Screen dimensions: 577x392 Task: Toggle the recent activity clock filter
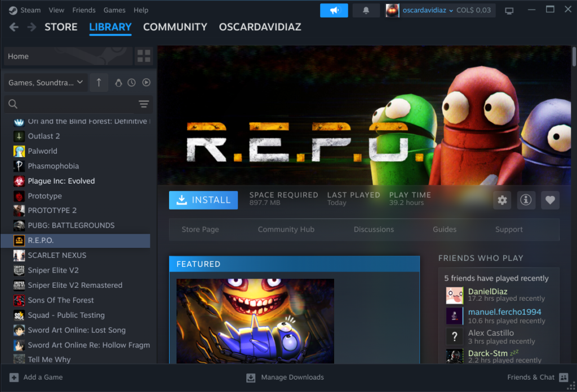(131, 83)
